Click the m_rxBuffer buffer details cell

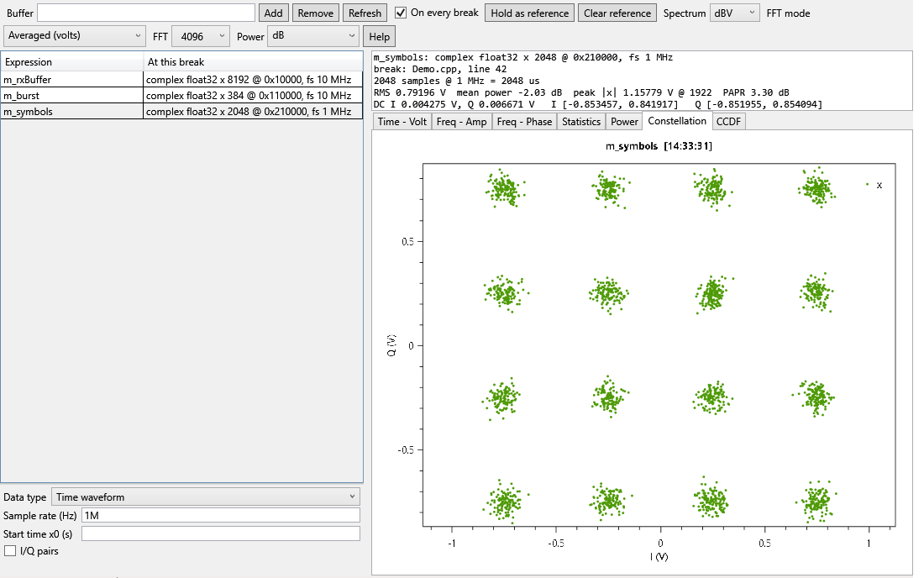coord(253,80)
